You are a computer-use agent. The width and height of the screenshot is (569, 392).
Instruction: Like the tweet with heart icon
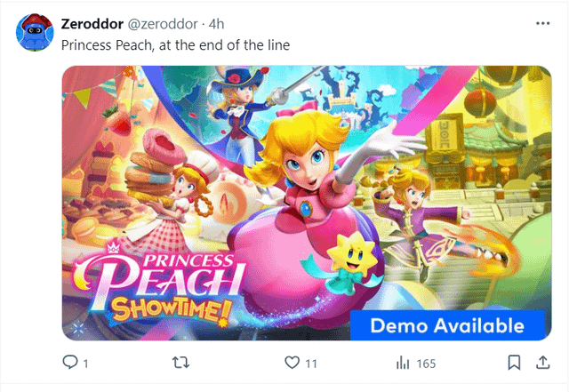(x=293, y=363)
